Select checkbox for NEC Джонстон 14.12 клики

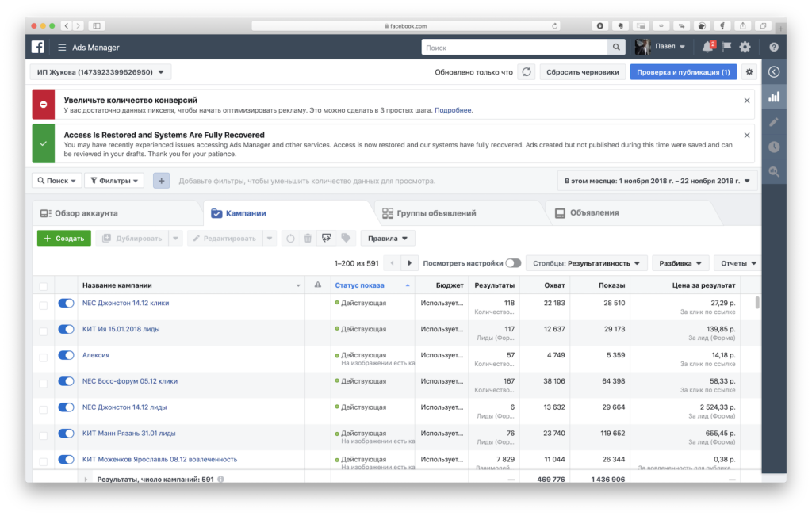click(44, 305)
